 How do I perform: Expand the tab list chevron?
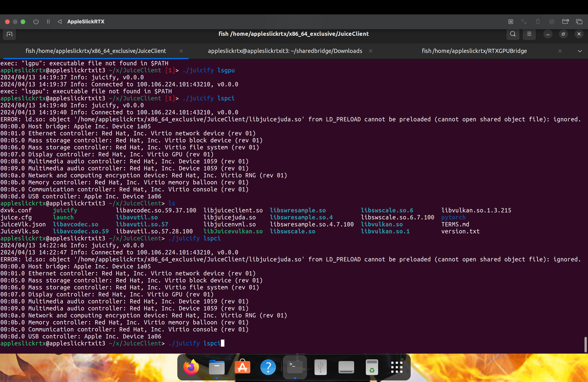point(580,51)
